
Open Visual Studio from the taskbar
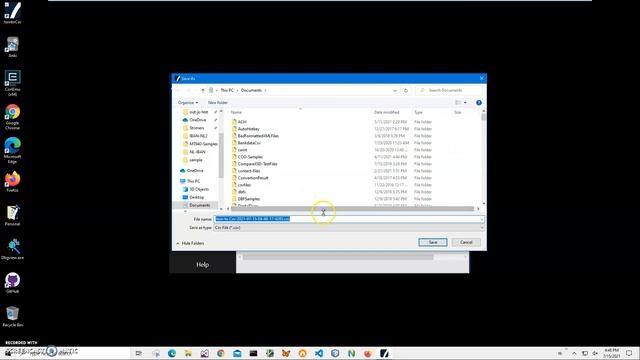[x=204, y=353]
